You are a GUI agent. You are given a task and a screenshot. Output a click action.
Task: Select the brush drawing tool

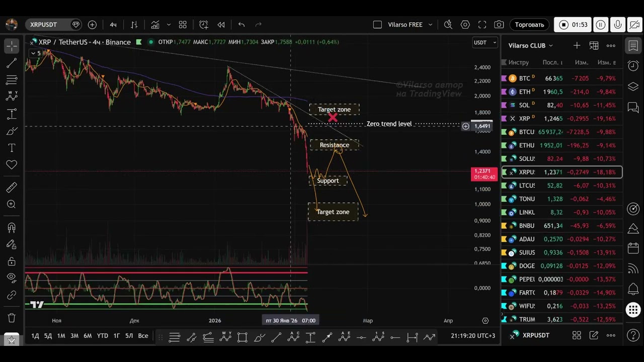12,131
